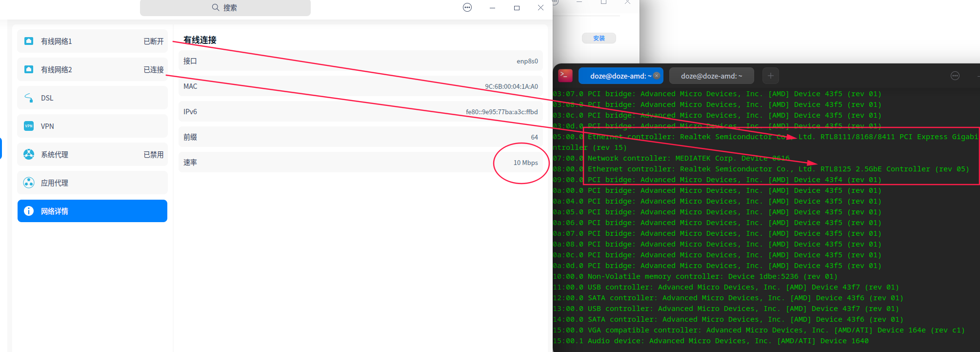The height and width of the screenshot is (352, 980).
Task: Select the active doze@doze-amd terminal tab
Action: click(x=620, y=76)
